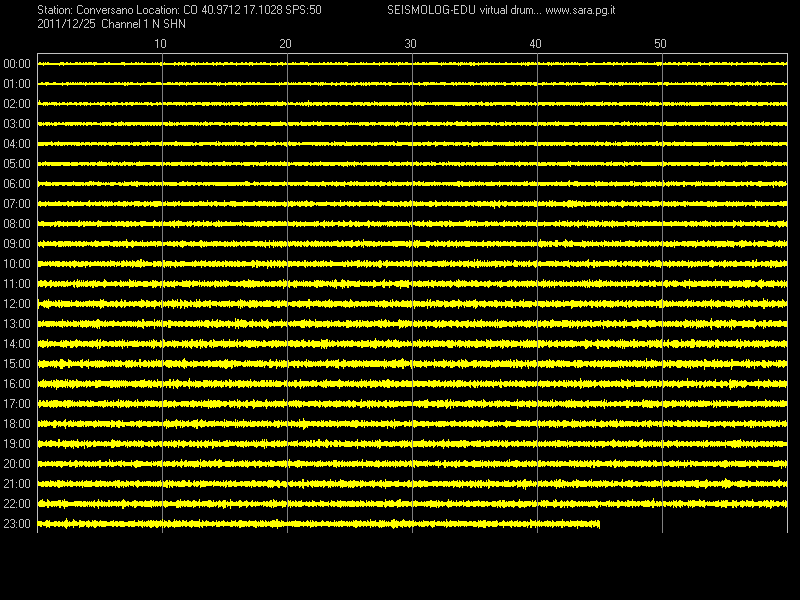Click the 11:00 hour row label
800x600 pixels.
click(x=17, y=284)
